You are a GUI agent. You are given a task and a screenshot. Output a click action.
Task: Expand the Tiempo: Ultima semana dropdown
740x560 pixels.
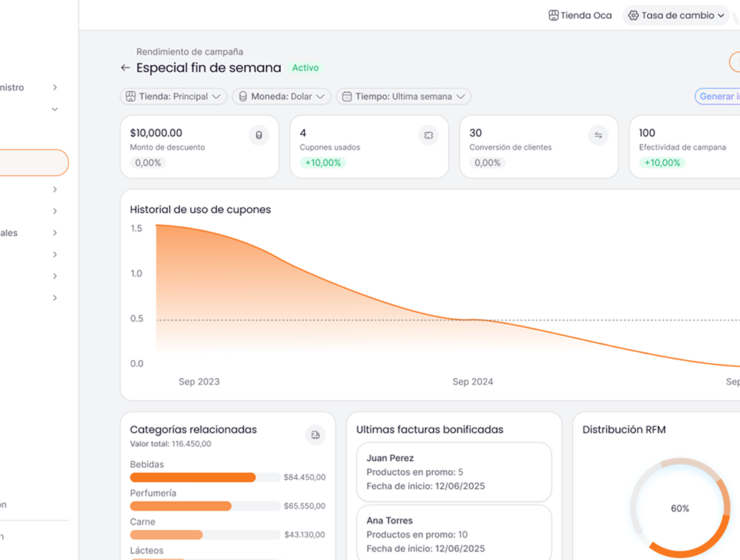point(403,97)
